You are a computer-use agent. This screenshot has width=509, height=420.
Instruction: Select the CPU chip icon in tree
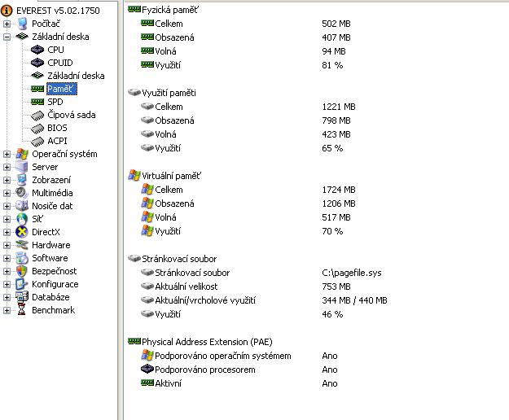tap(37, 50)
